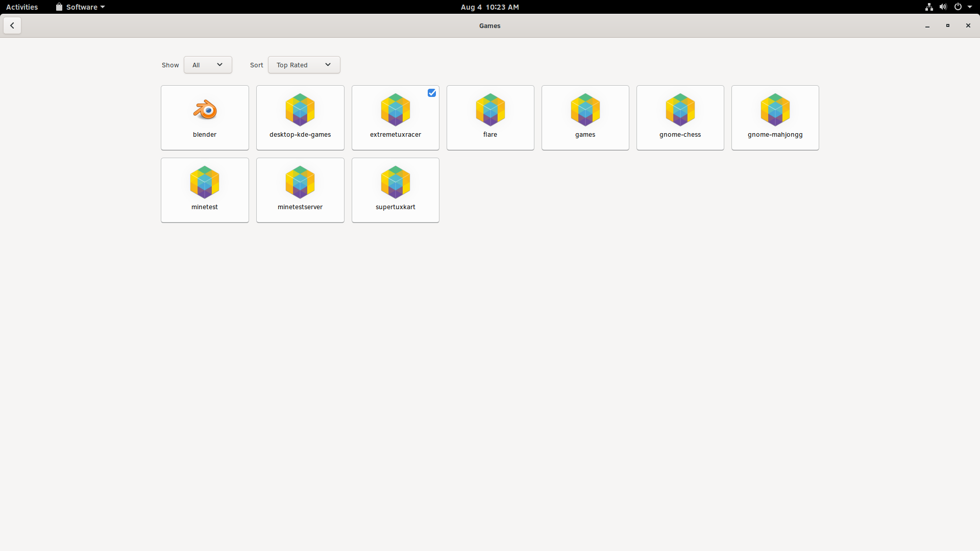Open the Software application menu
The height and width of the screenshot is (551, 980).
[x=80, y=7]
